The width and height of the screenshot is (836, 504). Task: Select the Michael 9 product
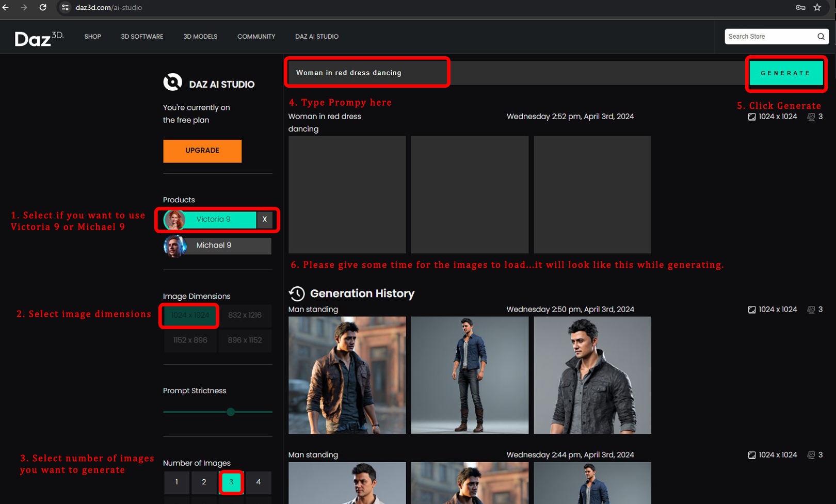(217, 246)
